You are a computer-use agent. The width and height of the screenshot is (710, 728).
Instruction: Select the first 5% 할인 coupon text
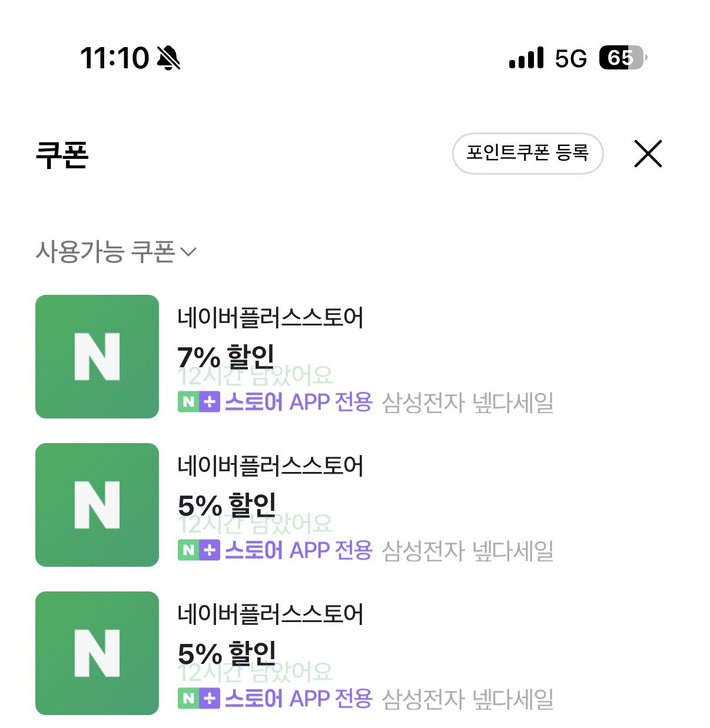pyautogui.click(x=227, y=505)
